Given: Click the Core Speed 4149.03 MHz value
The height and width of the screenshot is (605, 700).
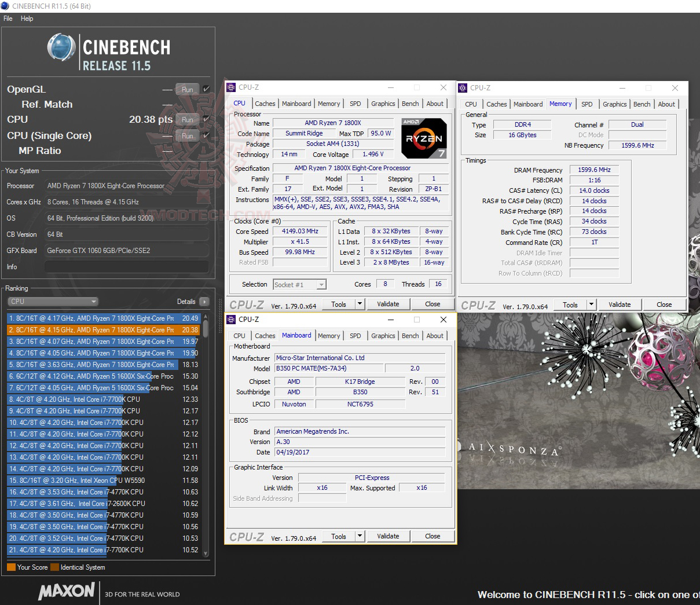Looking at the screenshot, I should pos(300,231).
